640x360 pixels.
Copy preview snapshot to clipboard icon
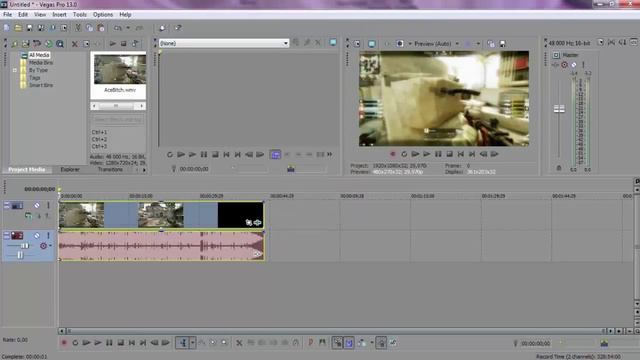coord(491,44)
